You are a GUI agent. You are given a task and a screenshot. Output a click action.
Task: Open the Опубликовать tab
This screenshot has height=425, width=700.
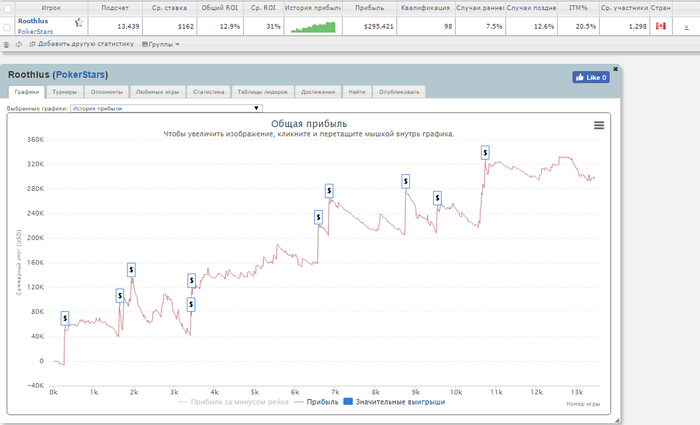(399, 92)
